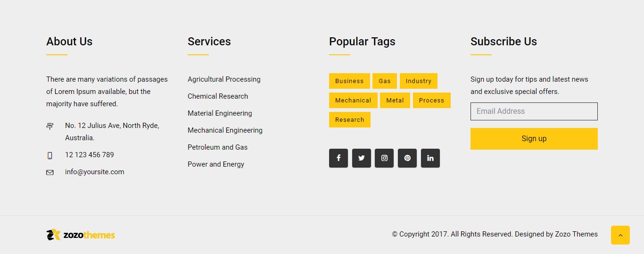Select the Business tag
The width and height of the screenshot is (644, 254).
pyautogui.click(x=349, y=81)
